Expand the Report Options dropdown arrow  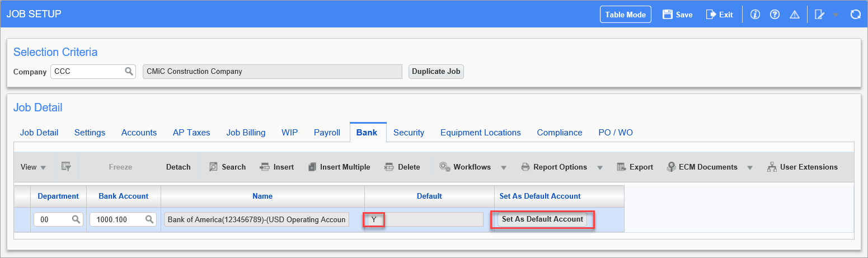[x=599, y=167]
